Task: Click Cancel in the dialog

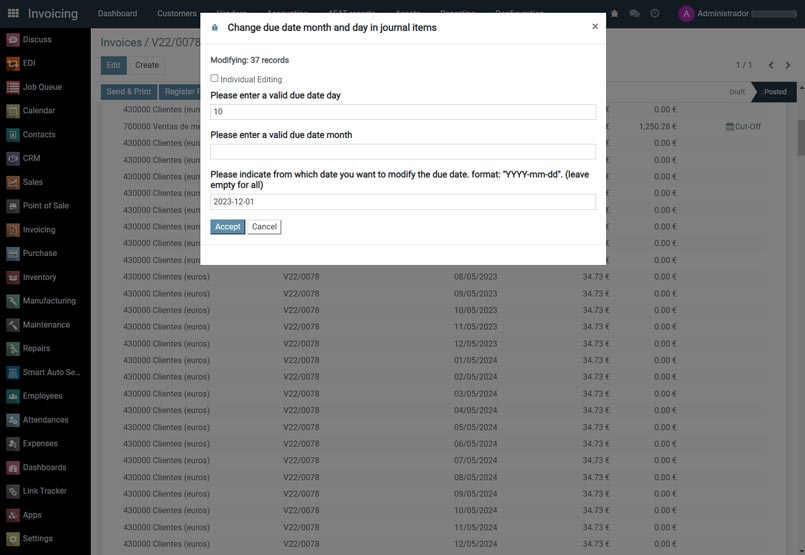Action: [264, 227]
